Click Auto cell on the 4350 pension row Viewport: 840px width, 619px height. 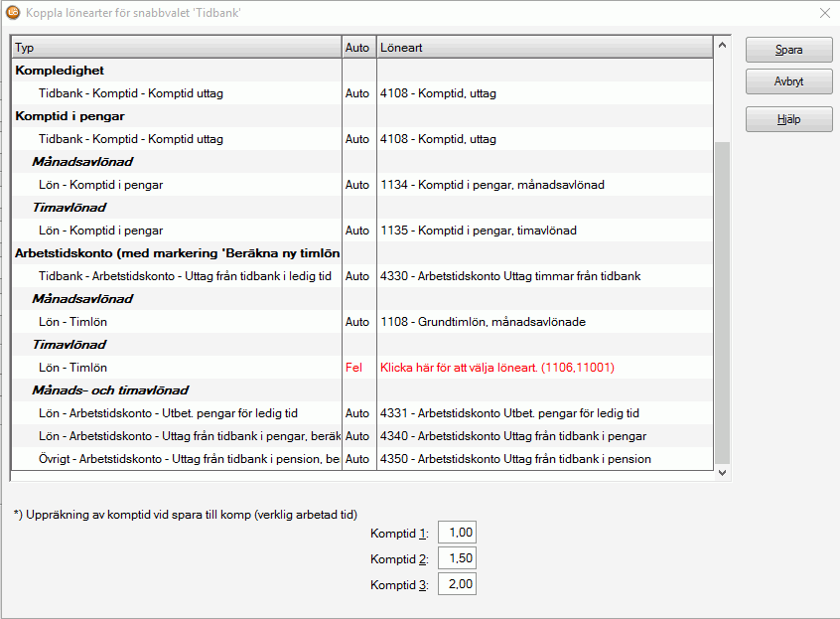357,459
